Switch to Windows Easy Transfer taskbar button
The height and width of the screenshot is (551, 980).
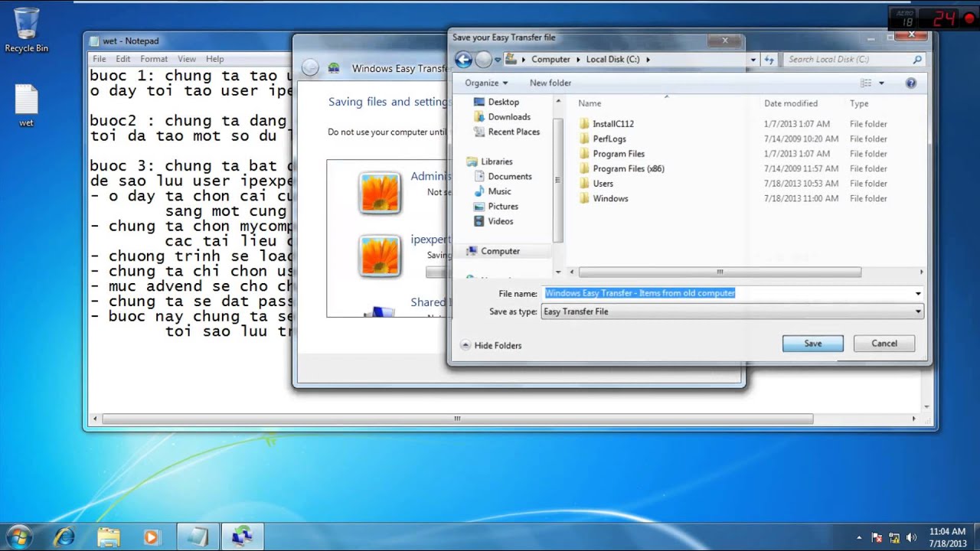(243, 536)
